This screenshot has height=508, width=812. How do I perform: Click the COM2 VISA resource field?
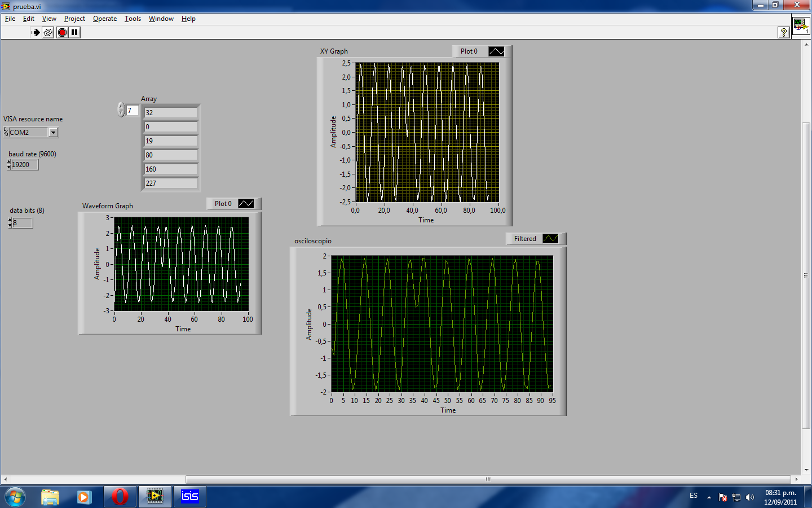point(28,133)
